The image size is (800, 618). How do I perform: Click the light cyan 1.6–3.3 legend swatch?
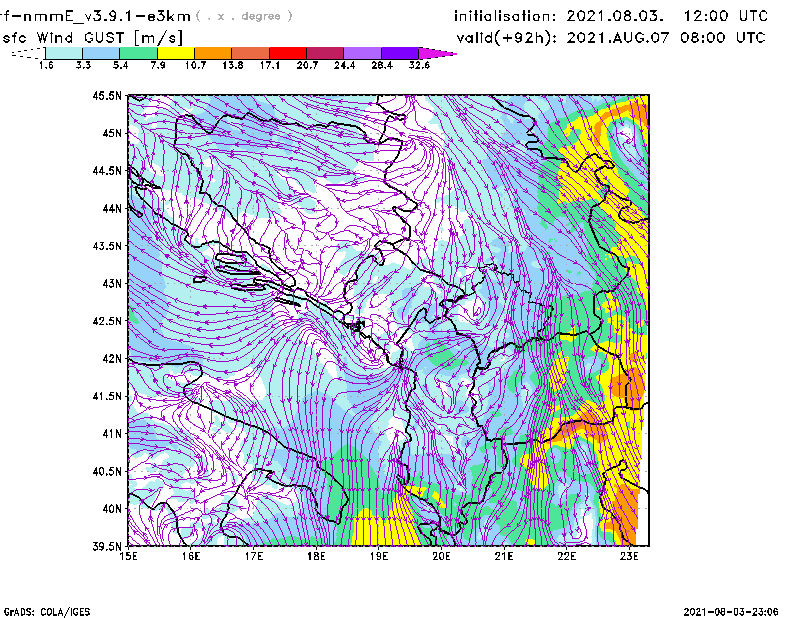[x=64, y=53]
